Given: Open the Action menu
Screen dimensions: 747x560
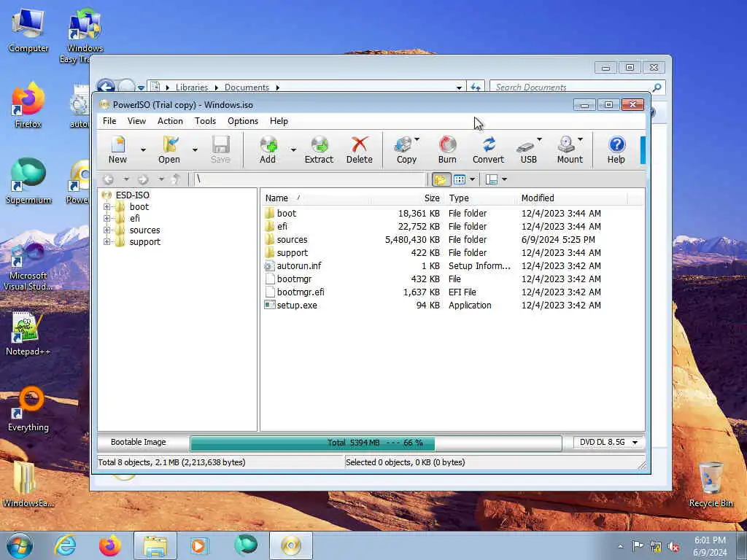Looking at the screenshot, I should (170, 121).
